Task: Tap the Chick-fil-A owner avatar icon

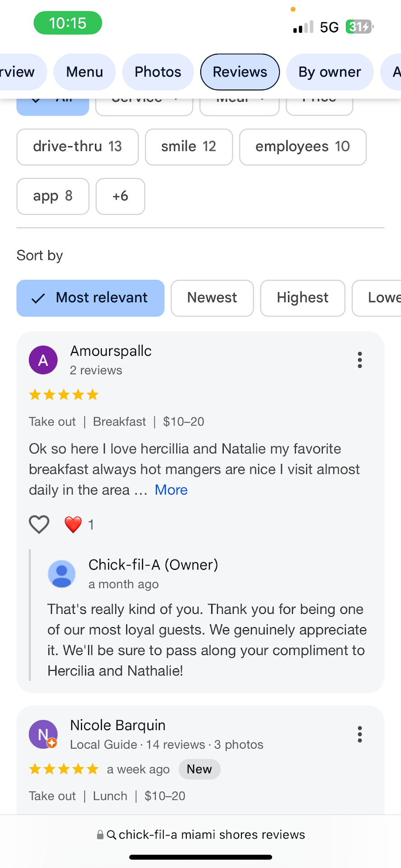Action: click(x=61, y=574)
